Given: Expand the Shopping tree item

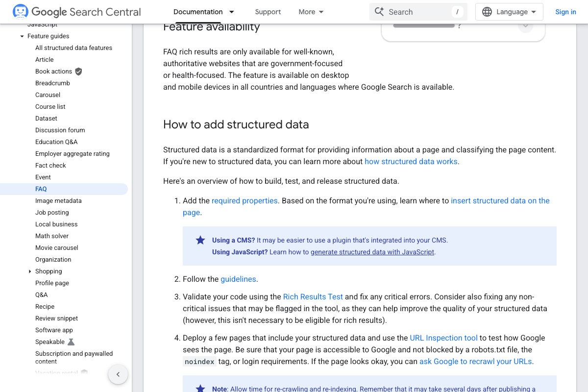Looking at the screenshot, I should click(30, 271).
